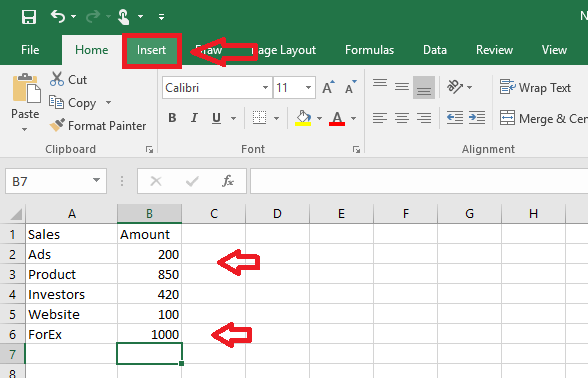Open the underline style dropdown arrow
This screenshot has width=588, height=378.
(x=233, y=118)
